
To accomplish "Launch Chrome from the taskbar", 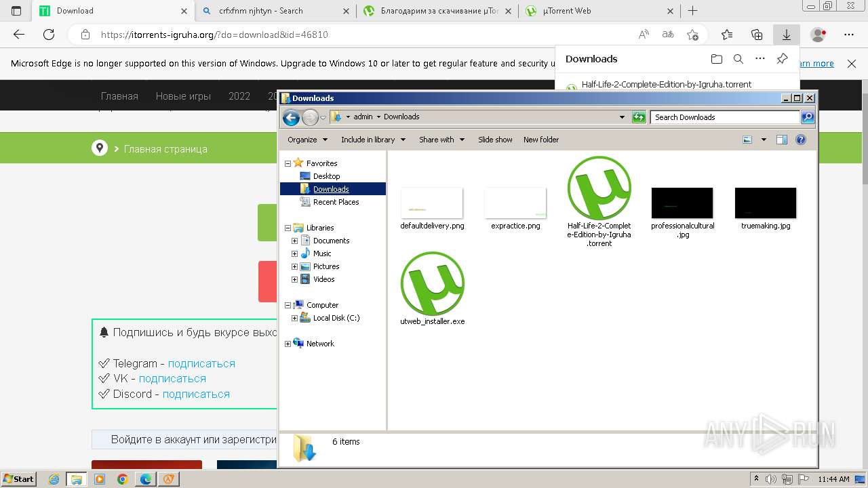I will 122,479.
